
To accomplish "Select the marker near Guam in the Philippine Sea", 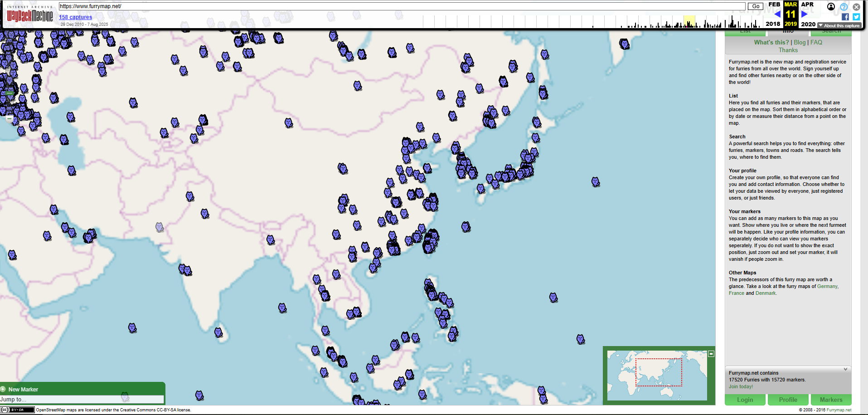I will pos(553,298).
